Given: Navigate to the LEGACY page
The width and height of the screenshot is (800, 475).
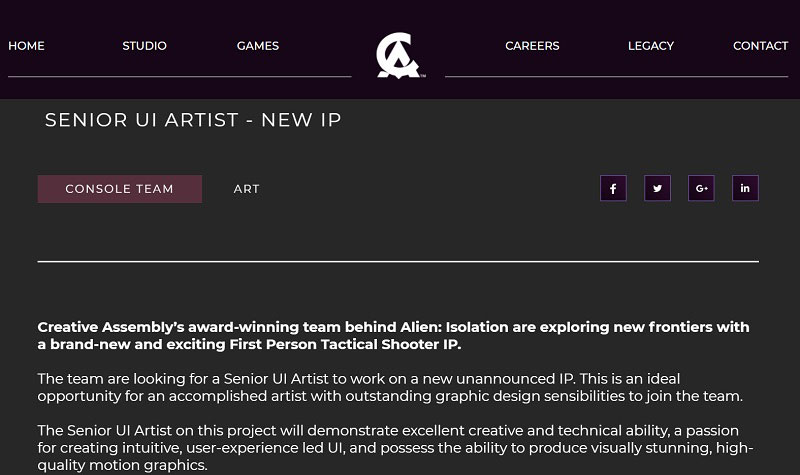Looking at the screenshot, I should (x=650, y=46).
